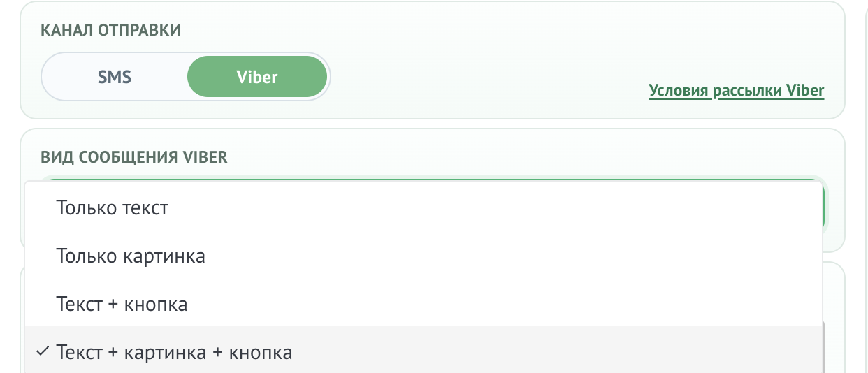
Task: Pick text-only Viber message type
Action: 113,207
